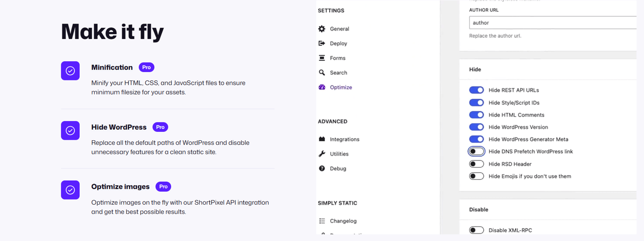Click the Pro badge beside Hide WordPress
The width and height of the screenshot is (644, 241).
pyautogui.click(x=160, y=127)
